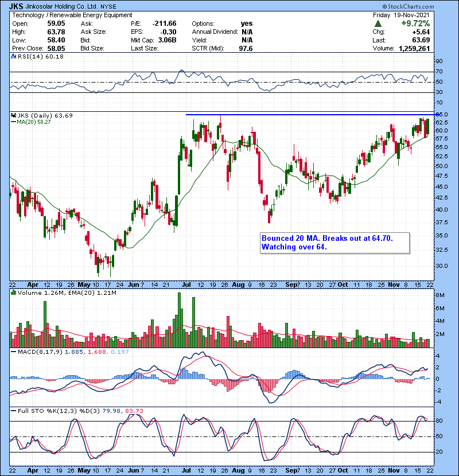Select the High value 63.78
Screen dimensions: 459x476
coord(56,32)
